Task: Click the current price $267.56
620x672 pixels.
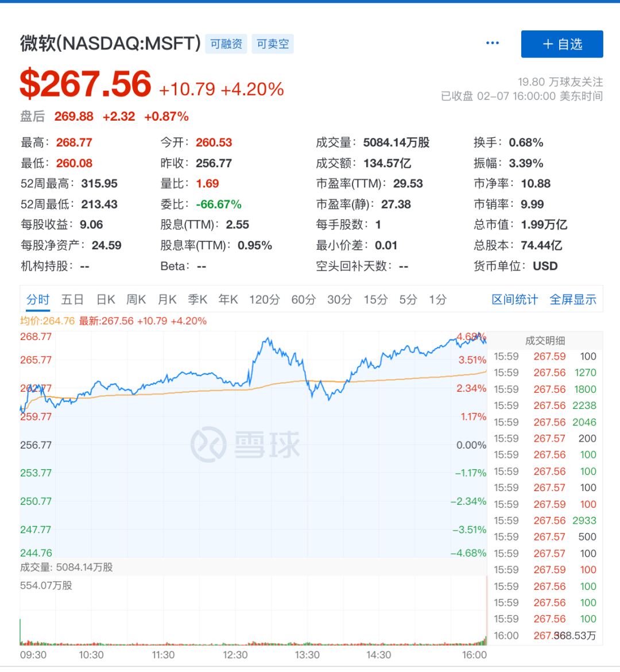Action: tap(86, 84)
